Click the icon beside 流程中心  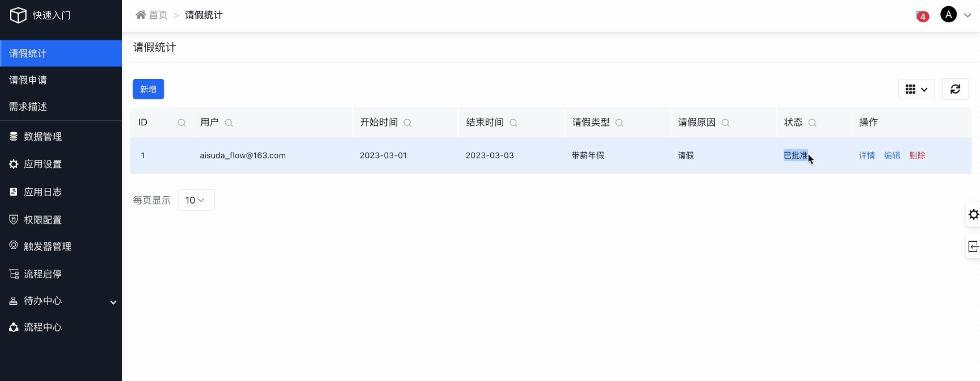pos(13,327)
